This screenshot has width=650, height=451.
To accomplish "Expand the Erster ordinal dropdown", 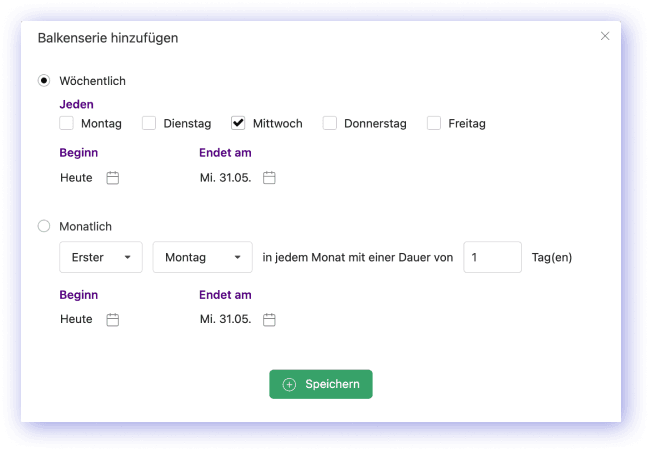I will tap(101, 257).
